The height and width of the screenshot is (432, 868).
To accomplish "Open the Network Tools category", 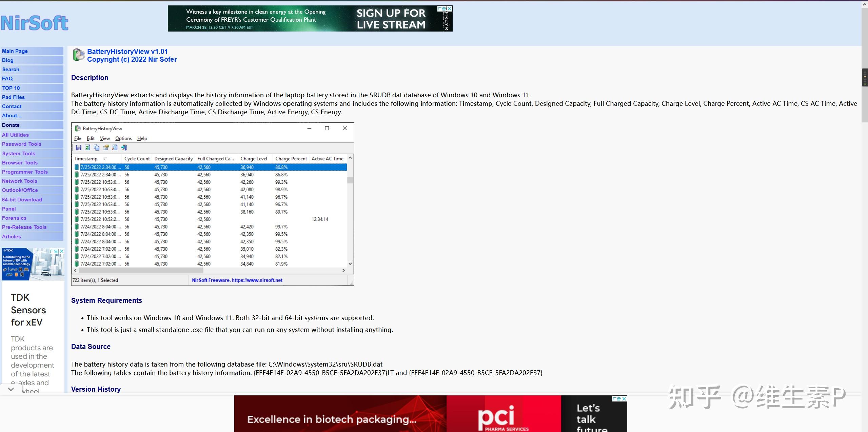I will pos(20,181).
